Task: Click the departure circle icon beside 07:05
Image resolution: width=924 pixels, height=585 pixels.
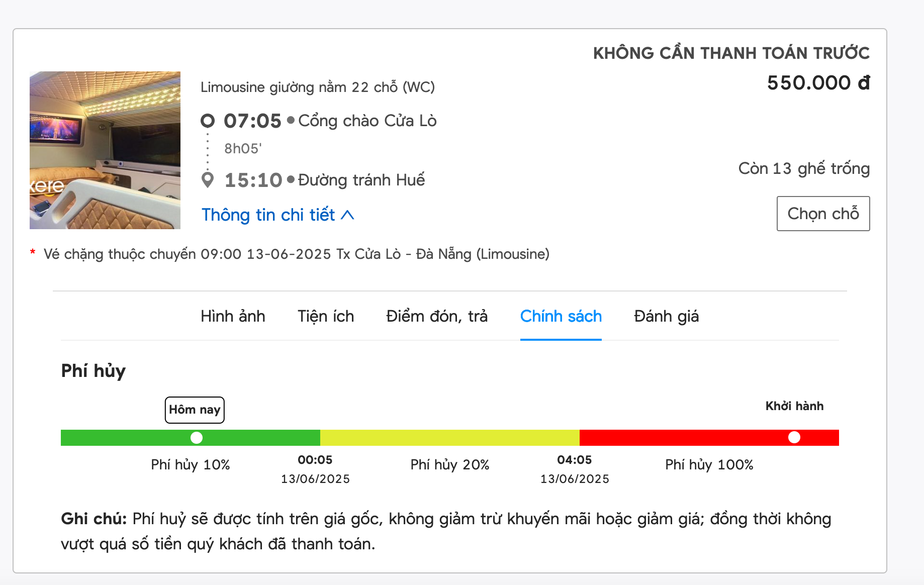Action: 208,121
